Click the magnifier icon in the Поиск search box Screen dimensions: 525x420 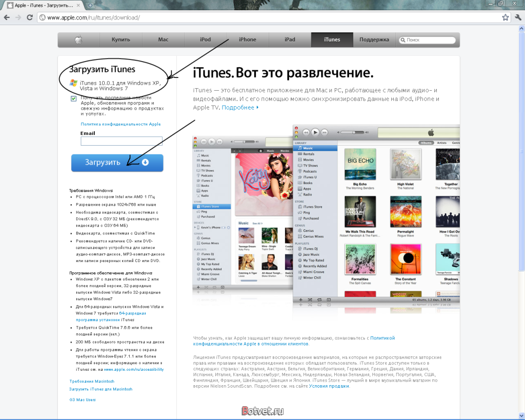[x=403, y=40]
